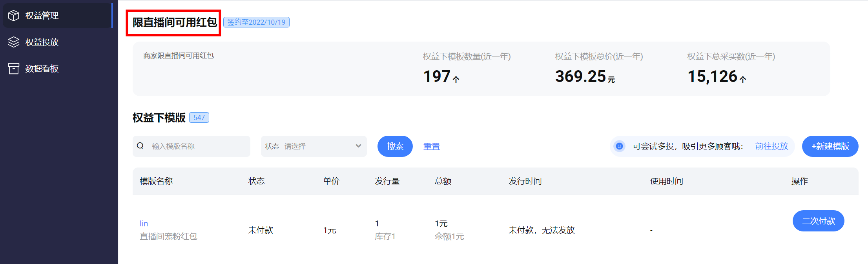This screenshot has height=264, width=868.
Task: Click the 二次付款 button for lin
Action: 819,221
